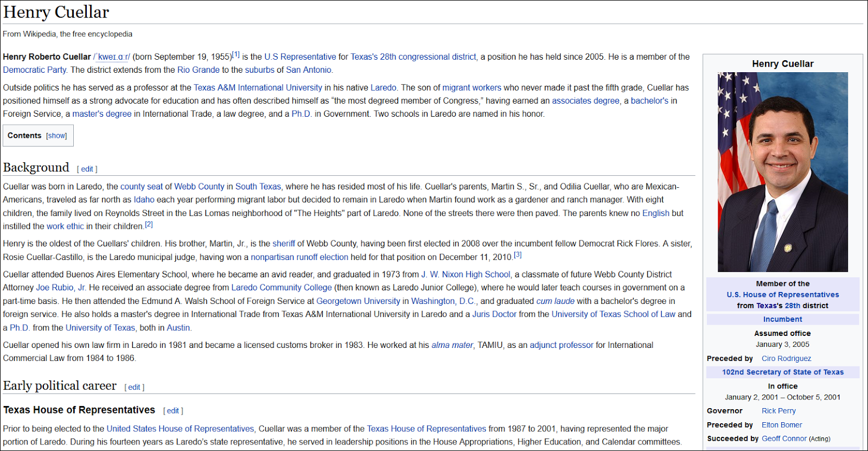The width and height of the screenshot is (868, 451).
Task: Edit the Texas House of Representatives subsection
Action: pos(173,411)
